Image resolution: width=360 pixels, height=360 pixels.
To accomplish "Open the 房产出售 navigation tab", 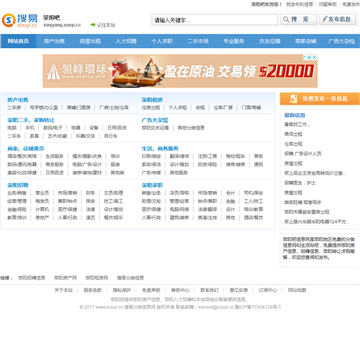I will point(54,41).
